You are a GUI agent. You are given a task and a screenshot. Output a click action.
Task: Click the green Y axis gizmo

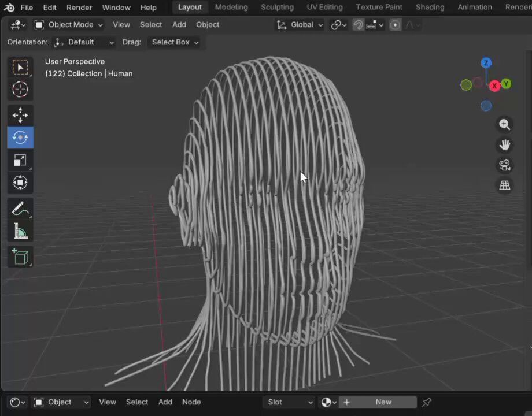coord(506,83)
